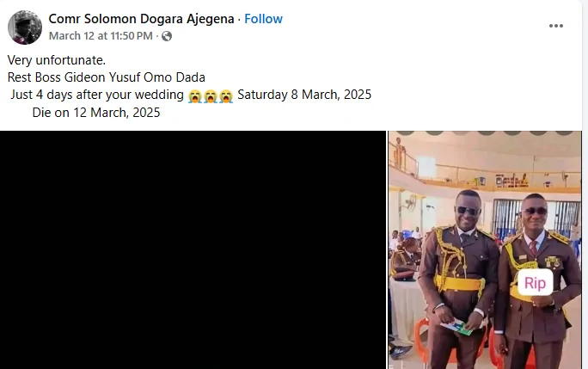The width and height of the screenshot is (588, 369).
Task: Click the text "Just 4 days after your wedding"
Action: click(97, 95)
